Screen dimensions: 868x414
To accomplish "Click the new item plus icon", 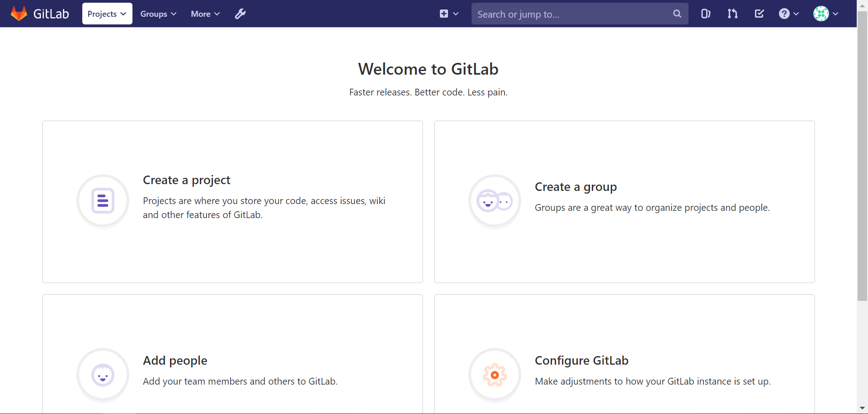I will (x=445, y=14).
